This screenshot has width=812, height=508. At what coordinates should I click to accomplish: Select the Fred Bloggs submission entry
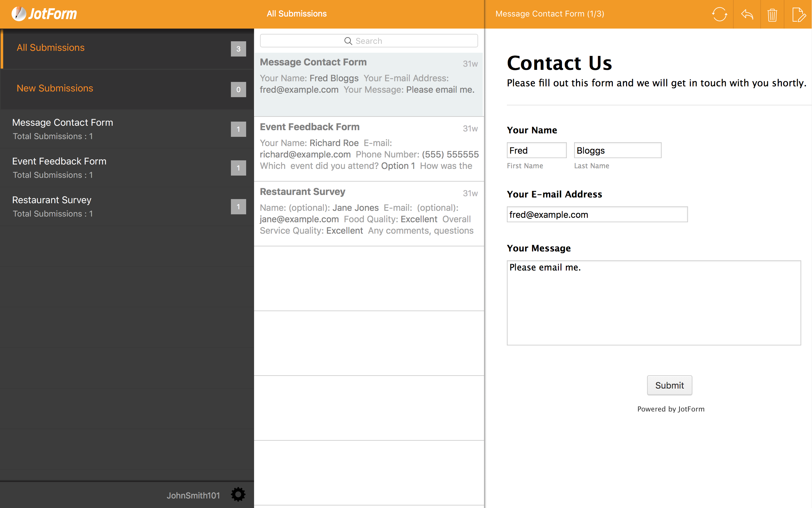369,84
